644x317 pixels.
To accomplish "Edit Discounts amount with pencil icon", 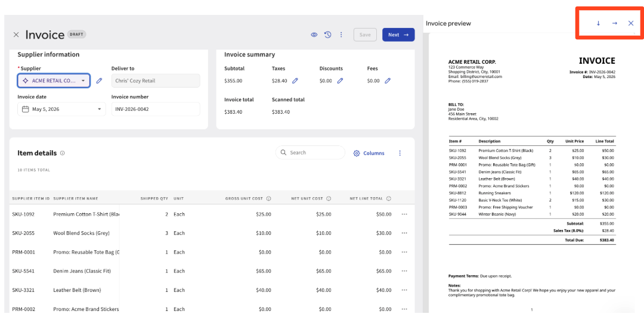I will pyautogui.click(x=340, y=81).
